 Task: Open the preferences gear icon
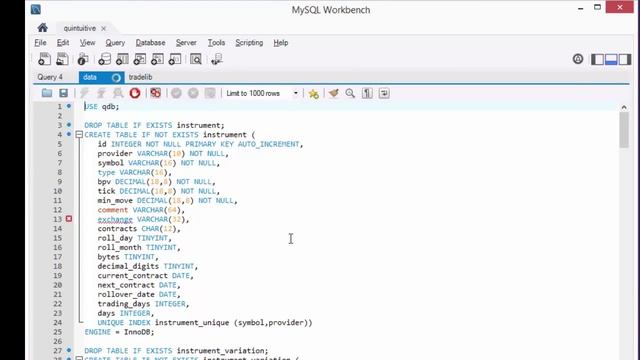(578, 59)
